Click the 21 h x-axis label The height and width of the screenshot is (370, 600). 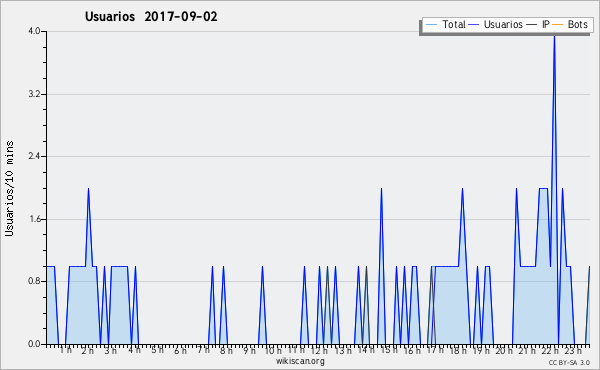tap(527, 351)
